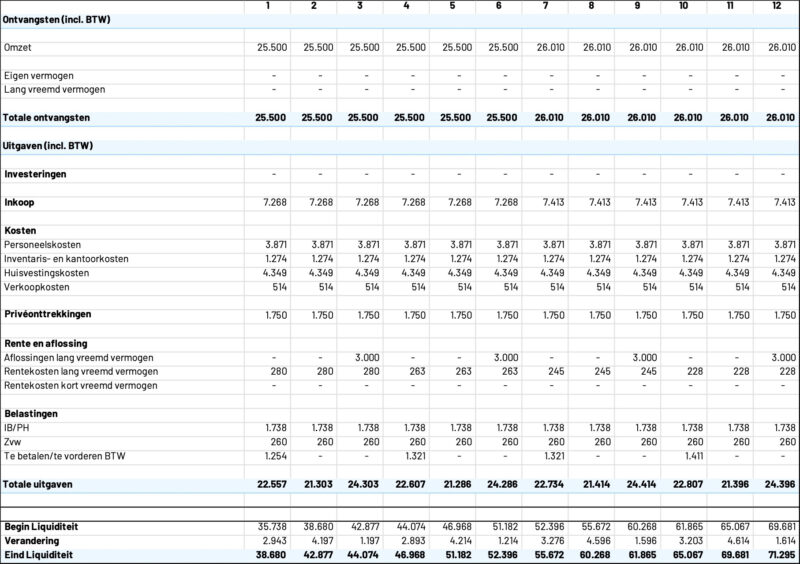Click the Zvw row label
This screenshot has width=800, height=564.
13,441
